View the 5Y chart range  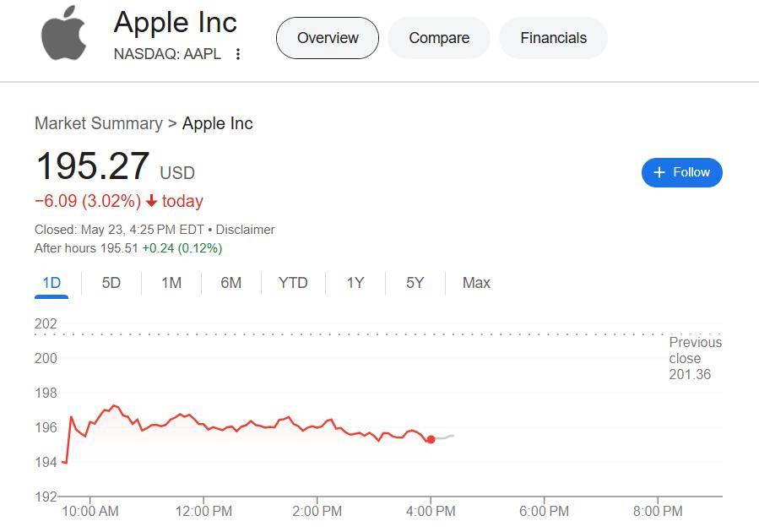click(415, 283)
